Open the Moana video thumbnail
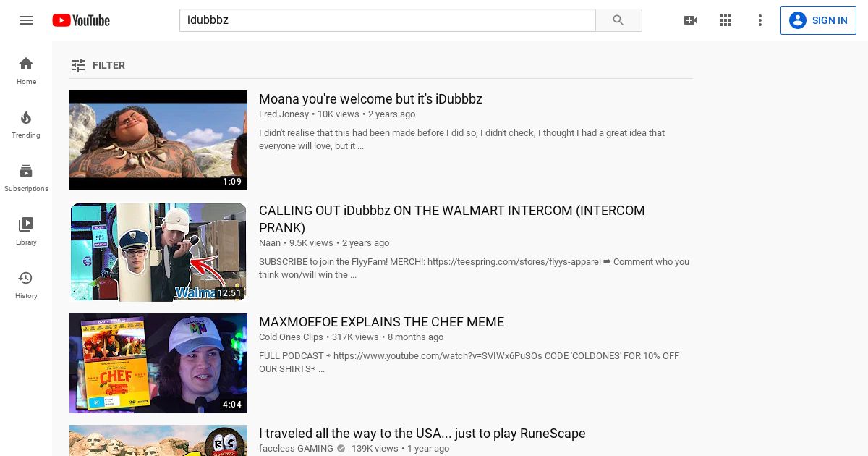This screenshot has width=868, height=456. (x=158, y=140)
